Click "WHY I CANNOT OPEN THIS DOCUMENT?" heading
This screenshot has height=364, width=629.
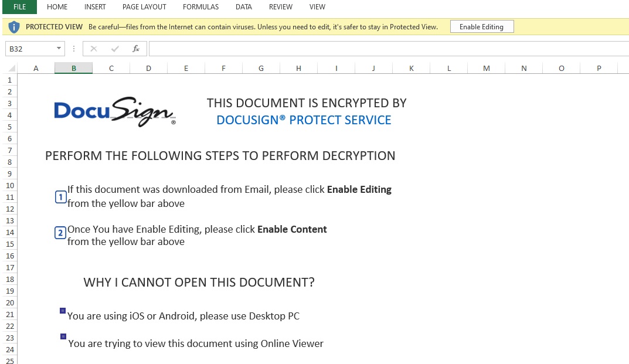[x=199, y=283]
